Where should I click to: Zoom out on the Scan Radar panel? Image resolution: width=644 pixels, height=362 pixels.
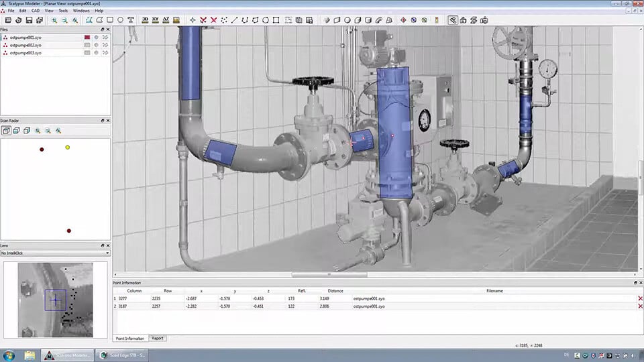click(48, 131)
